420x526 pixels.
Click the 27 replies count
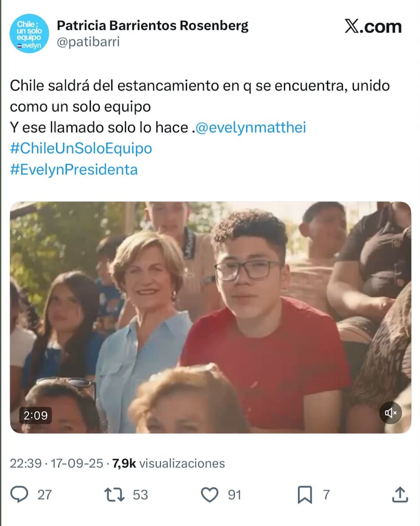click(x=44, y=495)
